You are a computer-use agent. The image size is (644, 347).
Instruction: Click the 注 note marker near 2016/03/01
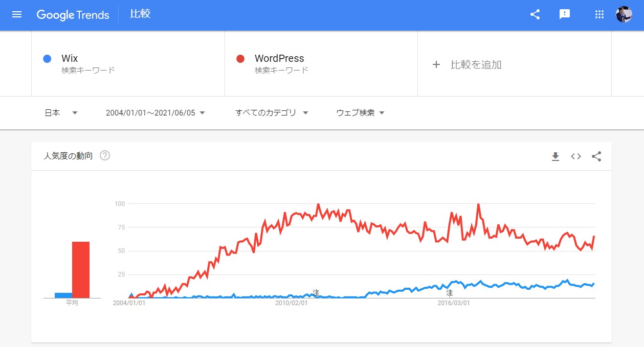tap(450, 293)
